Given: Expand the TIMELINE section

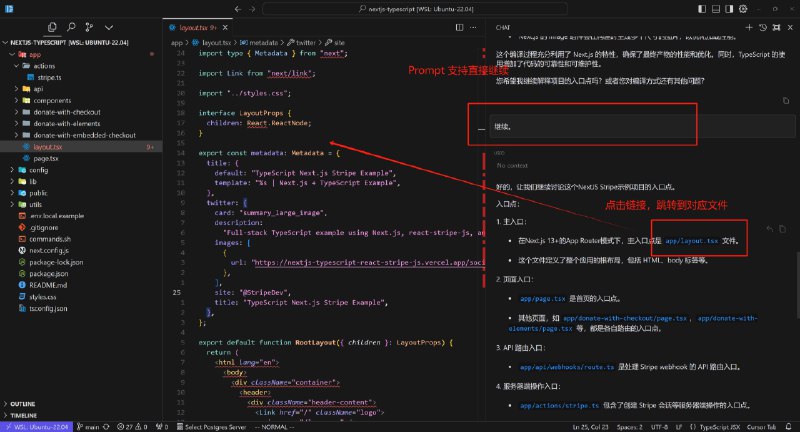Looking at the screenshot, I should coord(23,415).
